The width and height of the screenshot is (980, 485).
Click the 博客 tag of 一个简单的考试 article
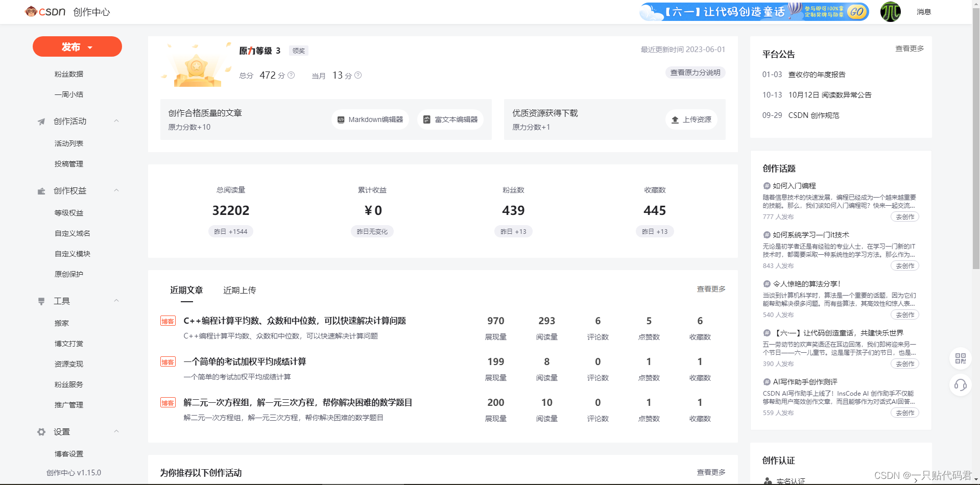click(168, 362)
